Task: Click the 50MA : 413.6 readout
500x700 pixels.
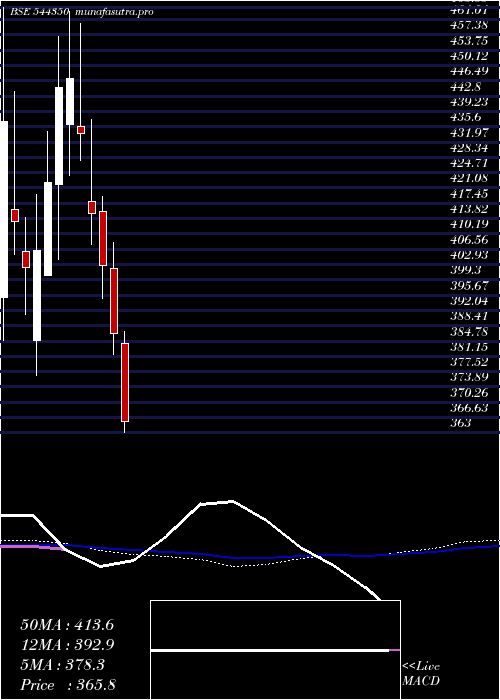Action: 67,625
